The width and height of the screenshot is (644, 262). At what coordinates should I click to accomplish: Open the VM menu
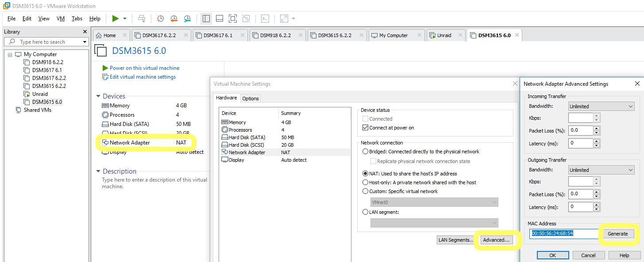pyautogui.click(x=61, y=19)
